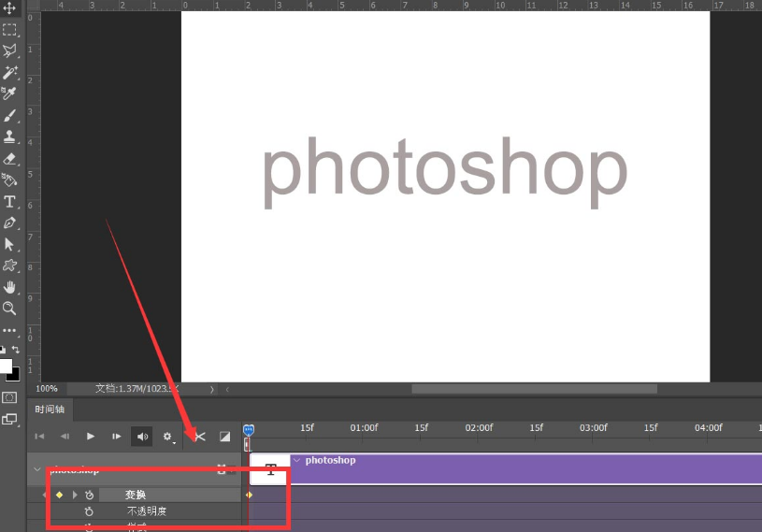Go to the next frame
Image resolution: width=762 pixels, height=532 pixels.
tap(117, 436)
